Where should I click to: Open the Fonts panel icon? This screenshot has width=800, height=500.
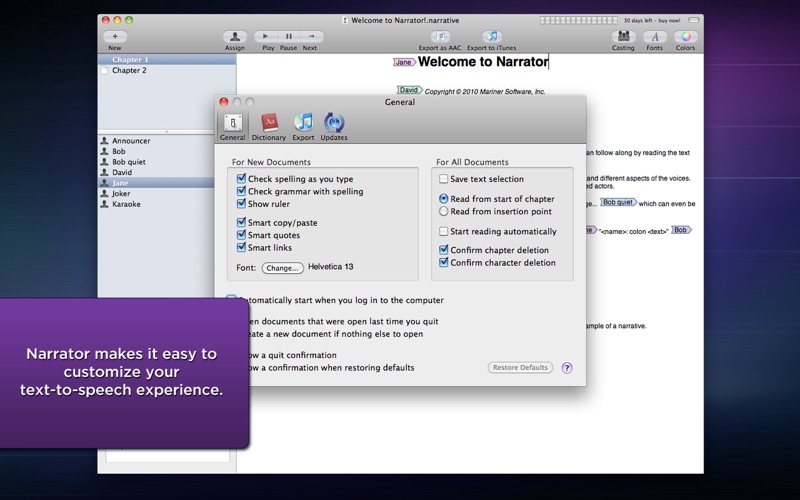[655, 37]
